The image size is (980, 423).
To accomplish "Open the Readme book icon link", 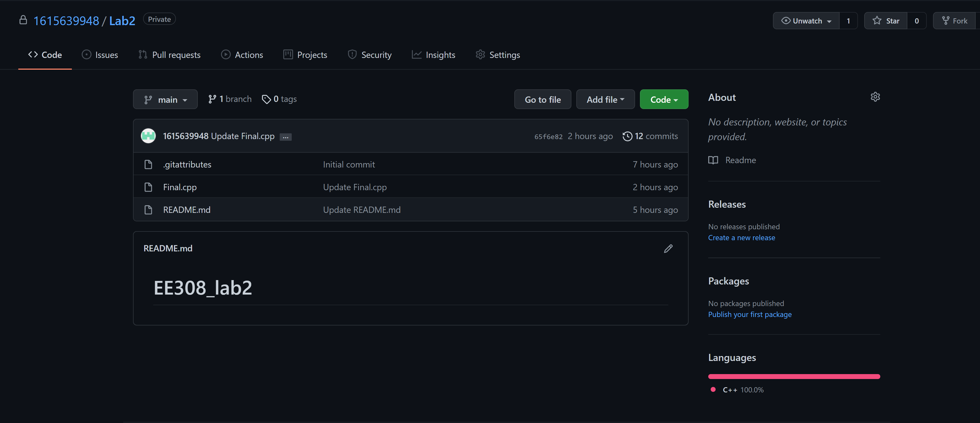I will pyautogui.click(x=713, y=160).
